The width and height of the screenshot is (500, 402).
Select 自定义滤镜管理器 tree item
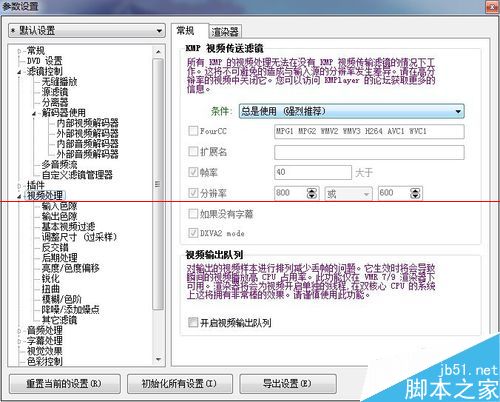(x=77, y=175)
